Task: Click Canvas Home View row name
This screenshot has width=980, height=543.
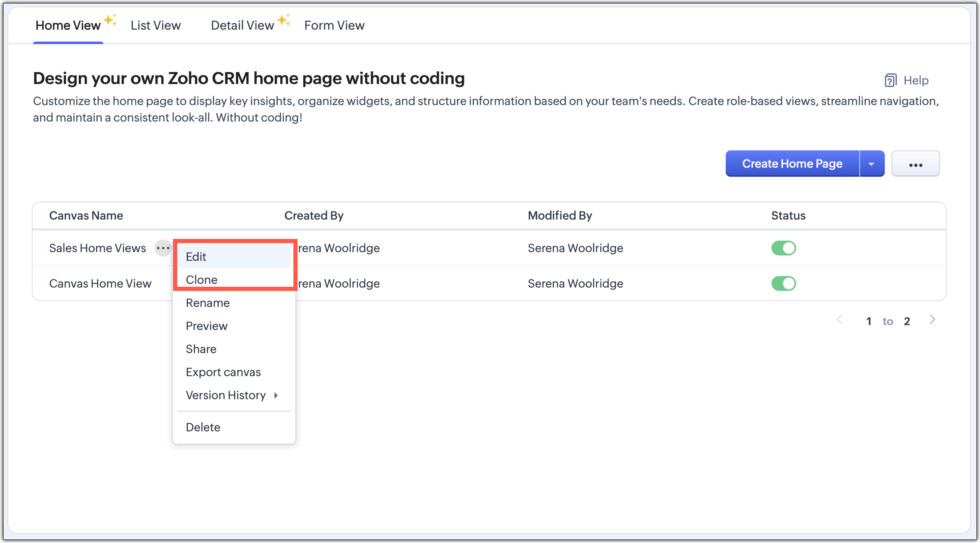Action: 100,283
